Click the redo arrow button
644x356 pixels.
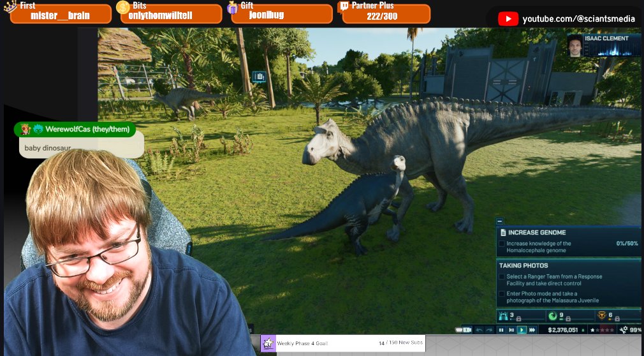(x=489, y=330)
